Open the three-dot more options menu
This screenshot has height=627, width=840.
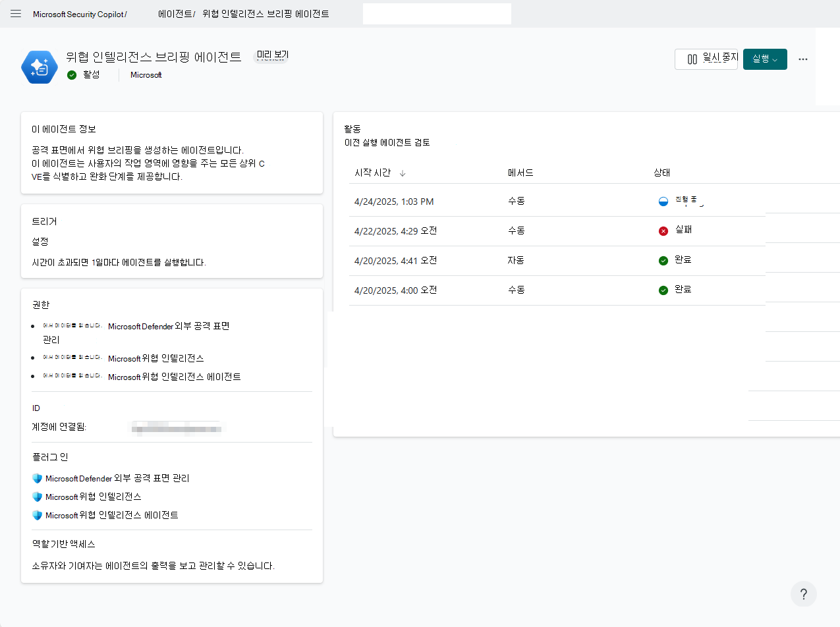(803, 59)
